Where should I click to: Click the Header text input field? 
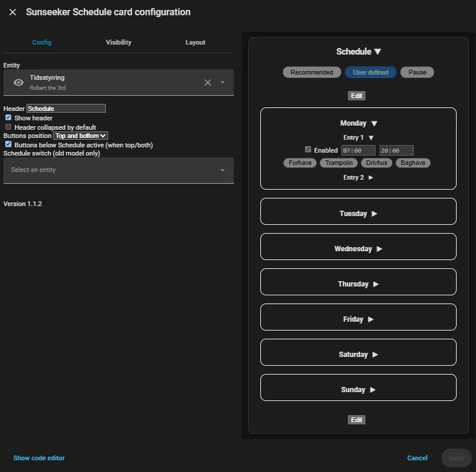tap(66, 108)
